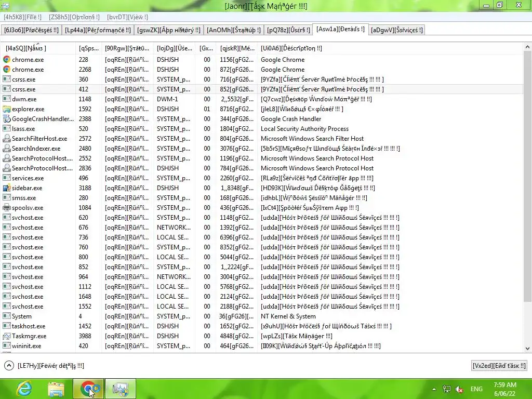Show hidden tray icons with the arrow

434,389
